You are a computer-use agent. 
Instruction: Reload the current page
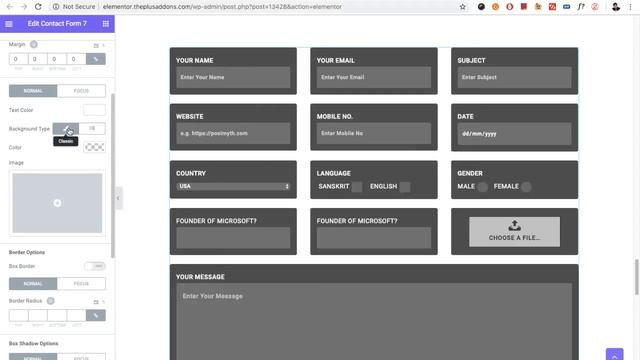(38, 7)
